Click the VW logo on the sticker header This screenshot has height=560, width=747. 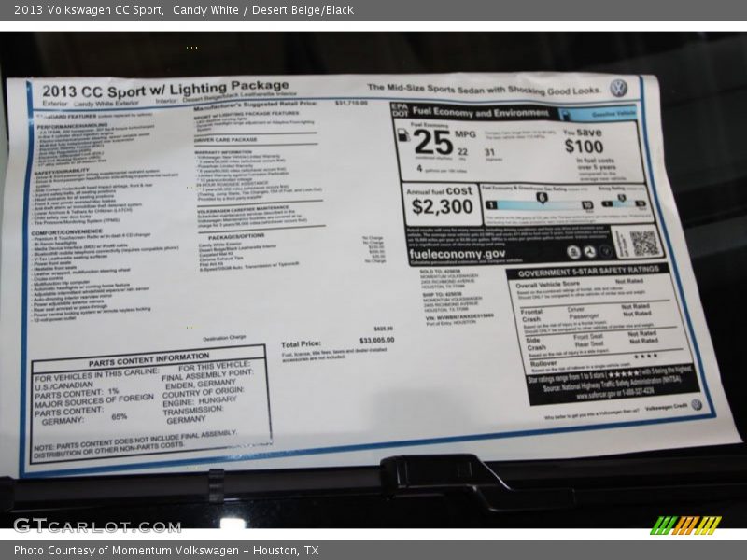[618, 89]
